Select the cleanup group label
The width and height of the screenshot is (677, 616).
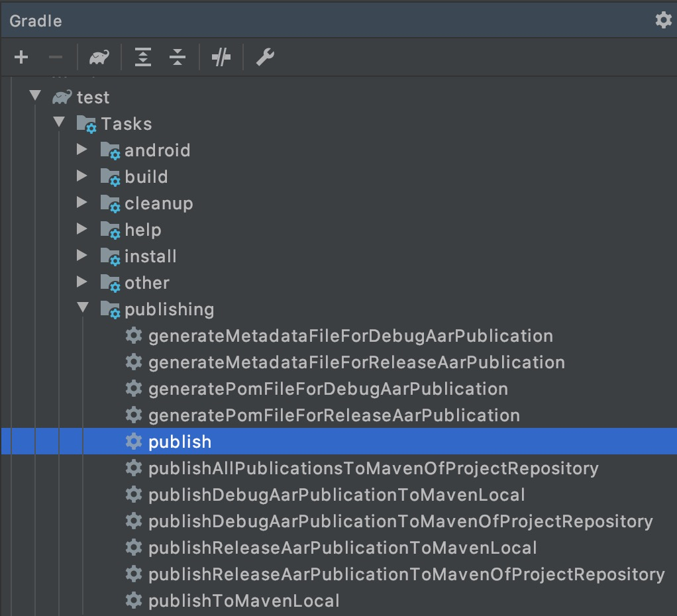click(158, 203)
